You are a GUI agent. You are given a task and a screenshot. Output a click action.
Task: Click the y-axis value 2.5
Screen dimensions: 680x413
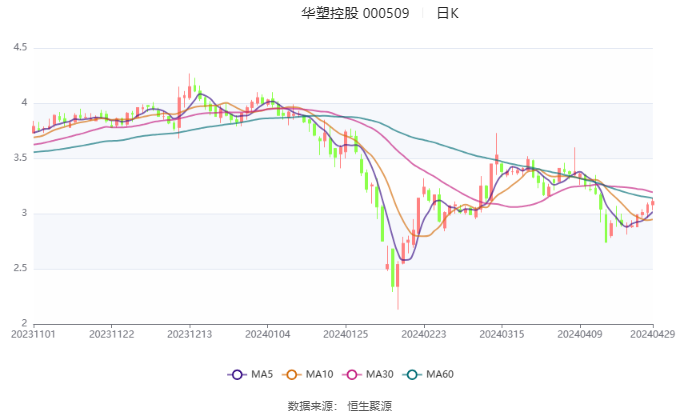(x=20, y=269)
